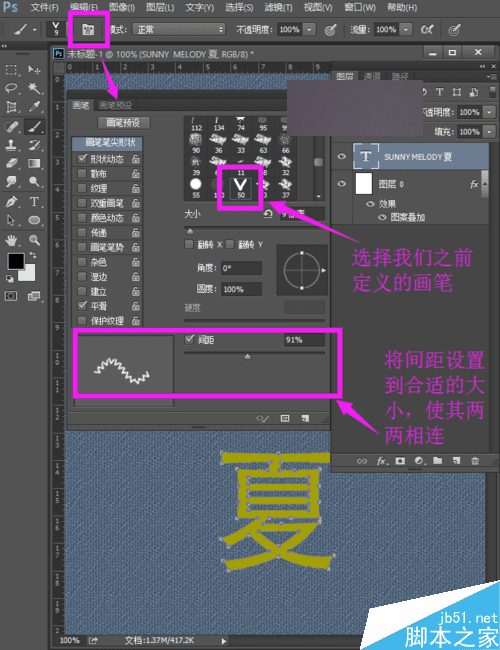The height and width of the screenshot is (650, 500).
Task: Select the Move tool
Action: click(34, 70)
